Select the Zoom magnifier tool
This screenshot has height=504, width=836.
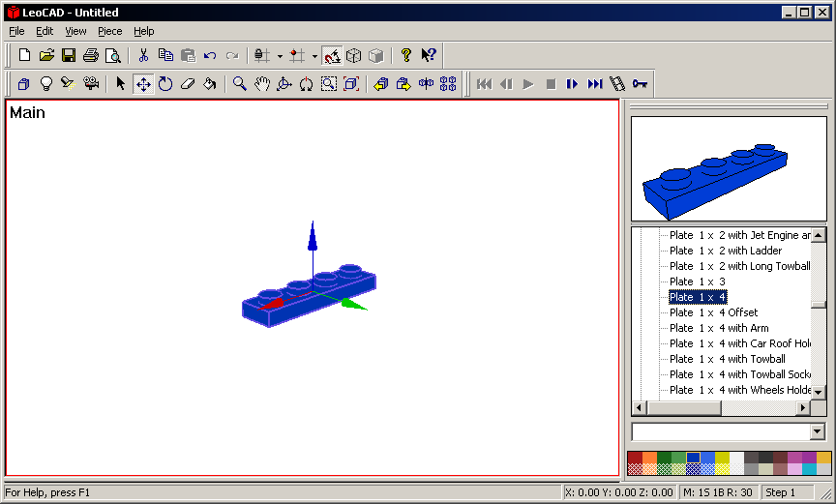240,84
